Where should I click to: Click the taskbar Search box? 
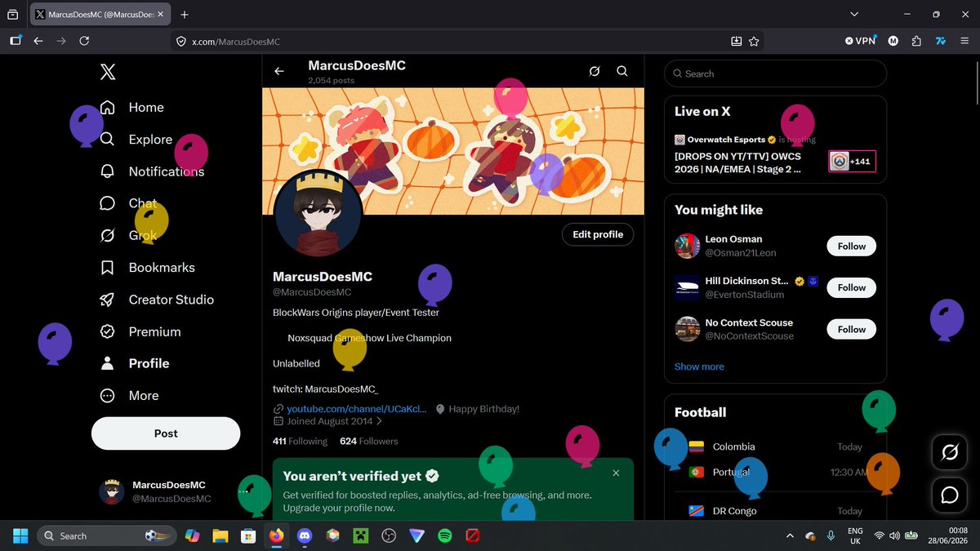pos(107,535)
